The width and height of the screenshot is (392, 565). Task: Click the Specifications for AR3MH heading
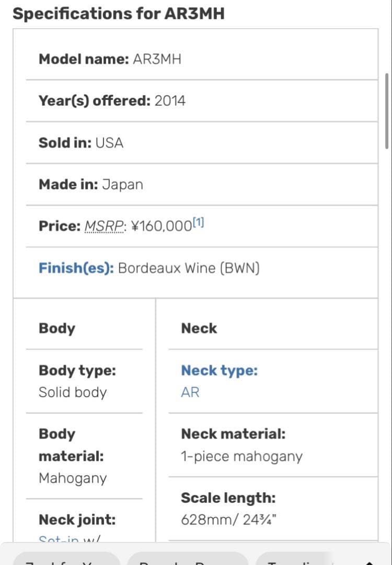119,14
